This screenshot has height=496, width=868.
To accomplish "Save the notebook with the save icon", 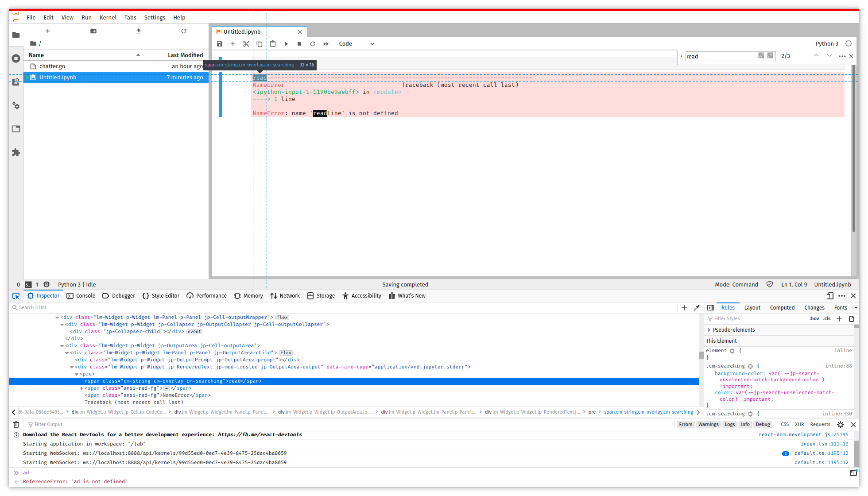I will 220,43.
